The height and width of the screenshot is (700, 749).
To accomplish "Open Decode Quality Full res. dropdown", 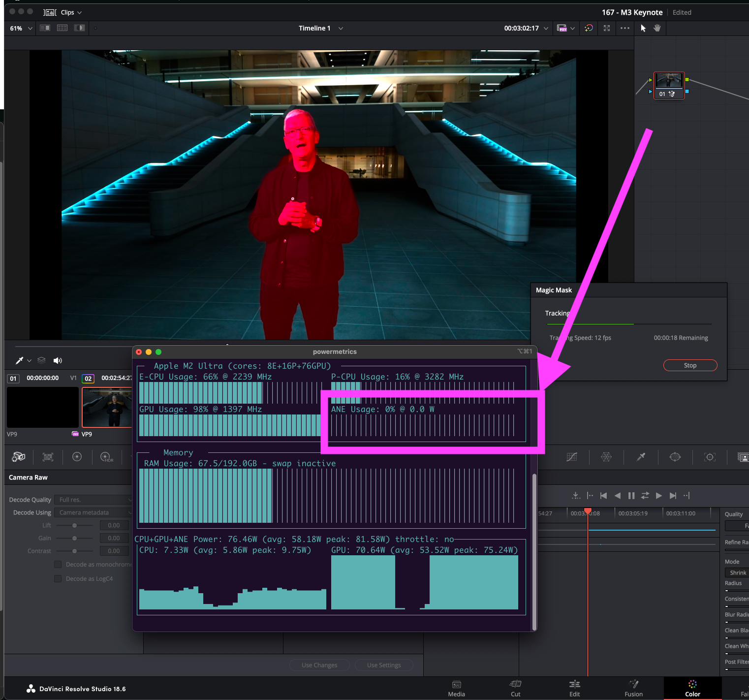I will [94, 500].
